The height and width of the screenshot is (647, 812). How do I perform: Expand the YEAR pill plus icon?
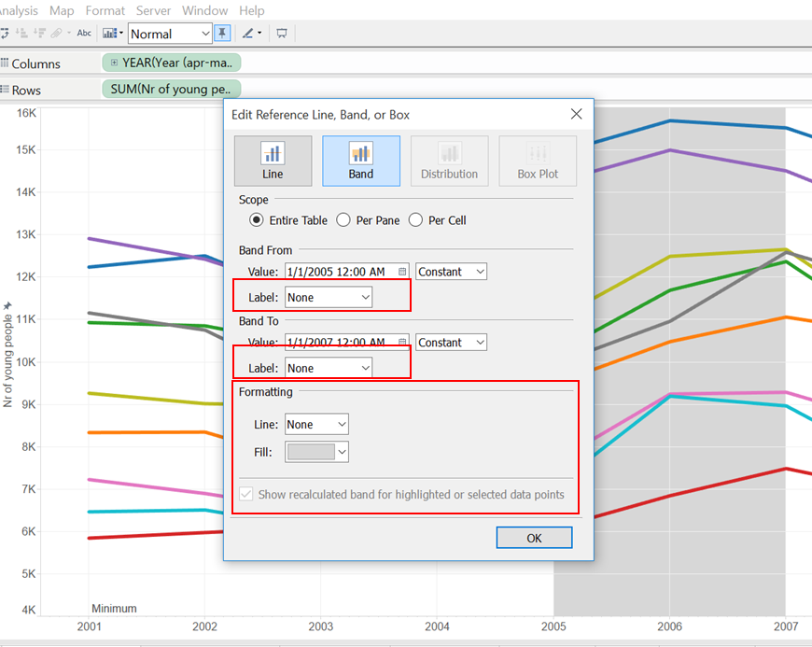(x=114, y=63)
